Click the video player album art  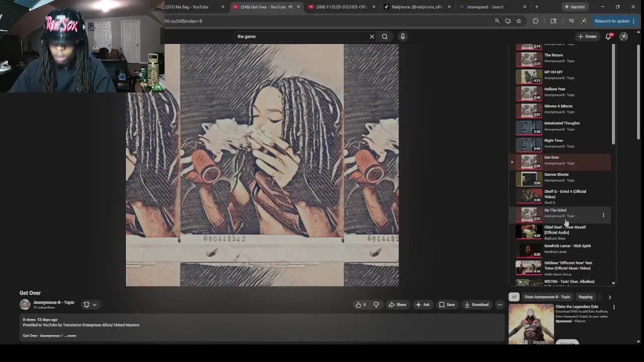point(262,165)
